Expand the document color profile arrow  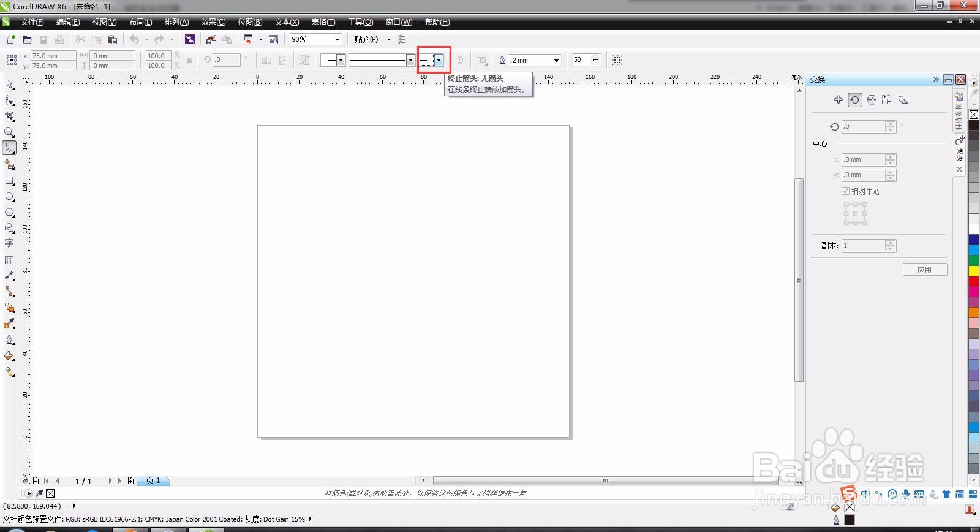click(x=310, y=519)
